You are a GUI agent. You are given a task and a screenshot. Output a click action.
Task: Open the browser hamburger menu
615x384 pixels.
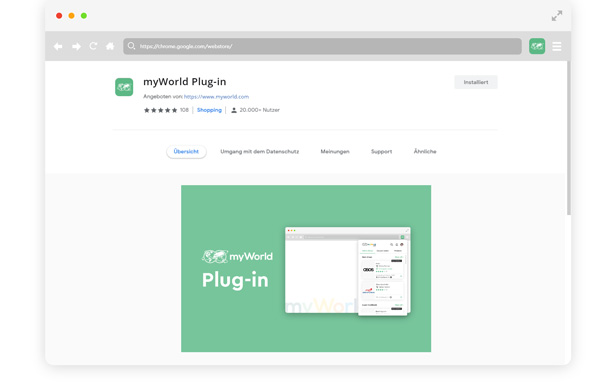coord(557,46)
